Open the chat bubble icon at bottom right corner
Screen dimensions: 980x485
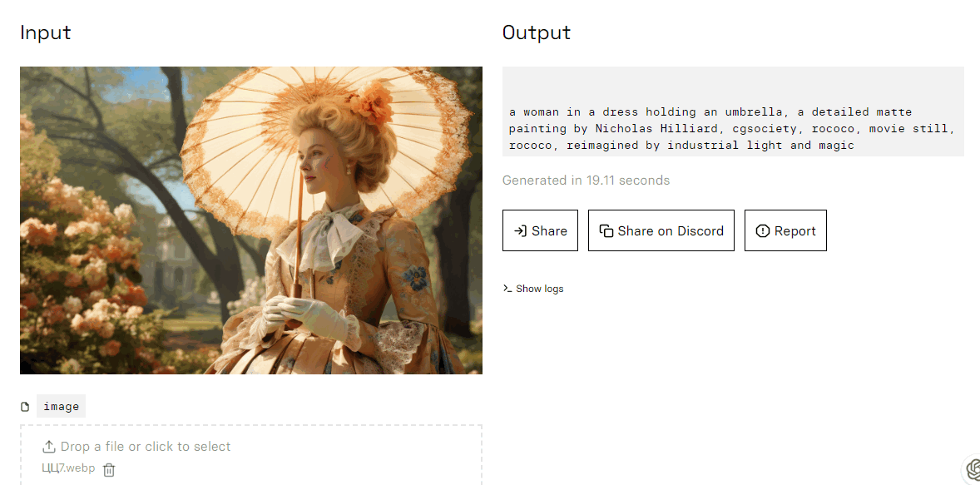tap(973, 468)
